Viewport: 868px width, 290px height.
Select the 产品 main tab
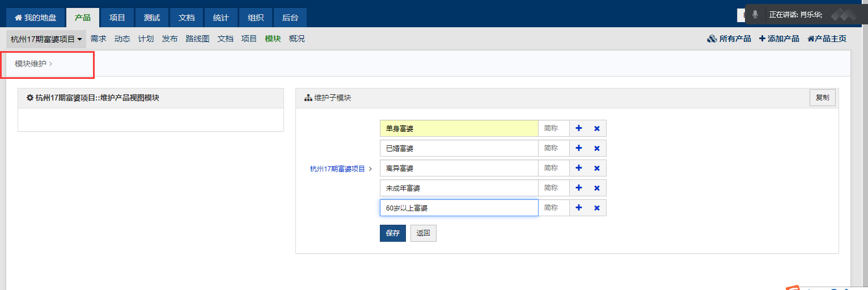point(83,18)
